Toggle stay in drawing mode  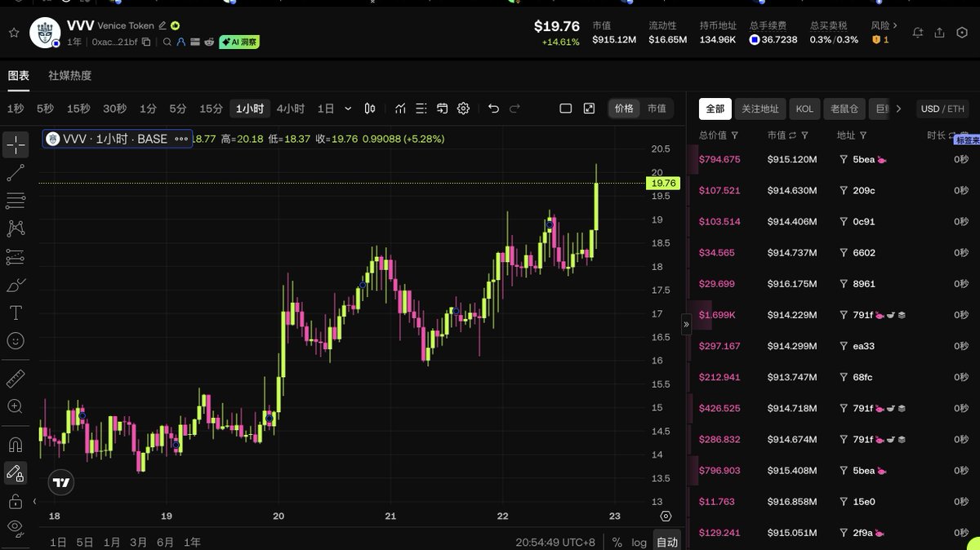pyautogui.click(x=16, y=472)
